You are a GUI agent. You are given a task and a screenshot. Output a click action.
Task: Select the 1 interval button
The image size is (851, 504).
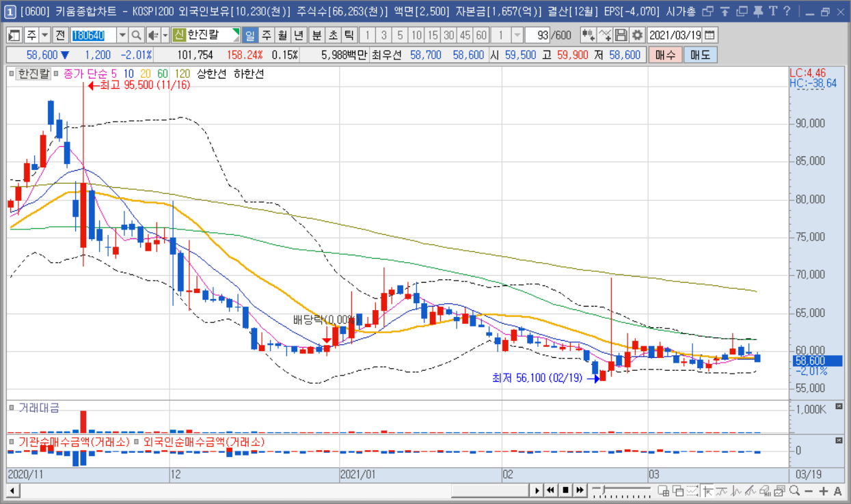(x=368, y=35)
